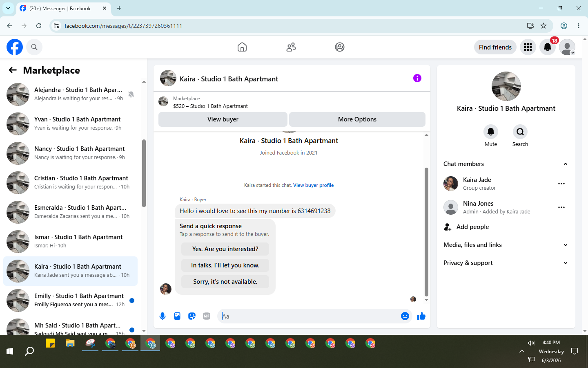Open Nancy Studio 1 Bath Apartmant chat
This screenshot has height=368, width=588.
point(70,153)
